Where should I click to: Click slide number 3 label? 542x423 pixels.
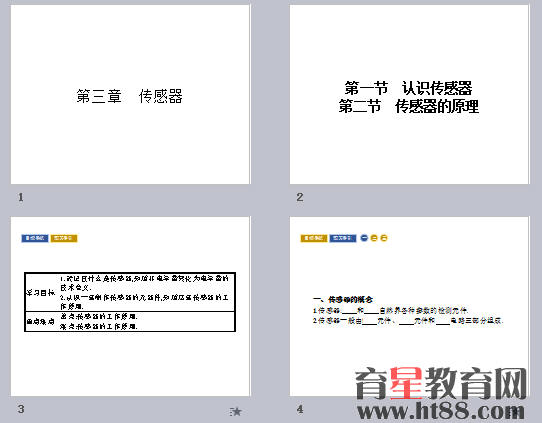(x=21, y=409)
